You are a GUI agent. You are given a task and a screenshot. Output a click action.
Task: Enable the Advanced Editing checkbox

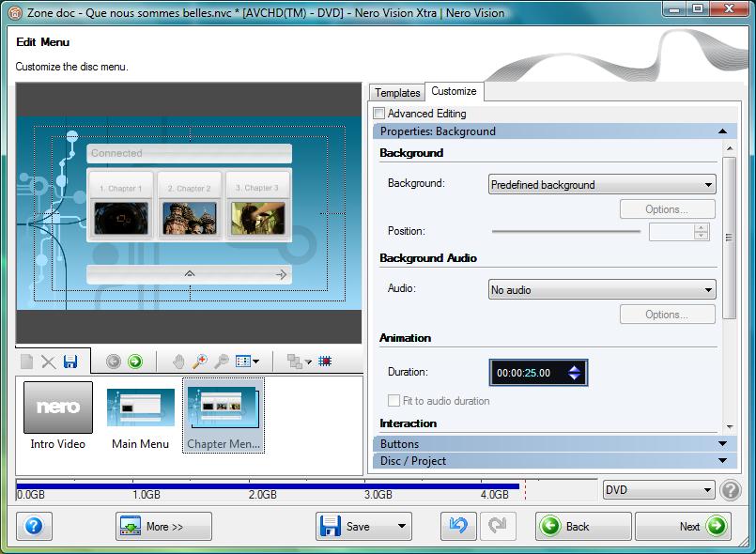click(x=379, y=114)
